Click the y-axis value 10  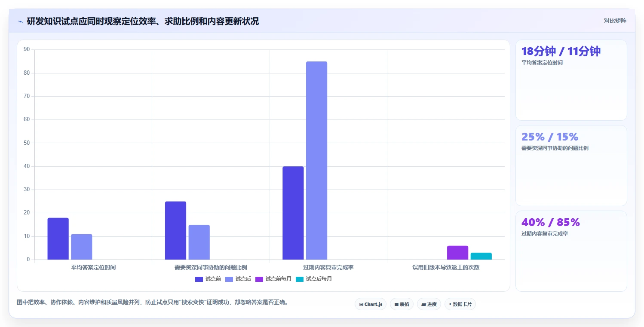coord(27,236)
